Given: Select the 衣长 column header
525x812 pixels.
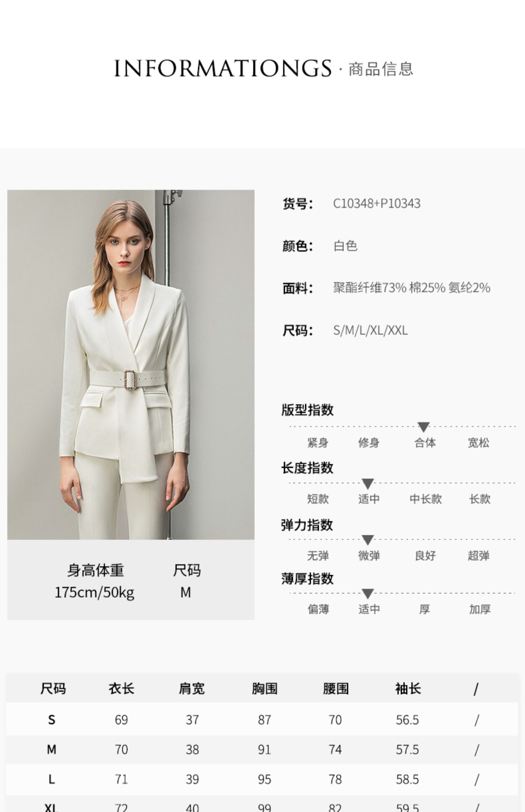Looking at the screenshot, I should (121, 689).
